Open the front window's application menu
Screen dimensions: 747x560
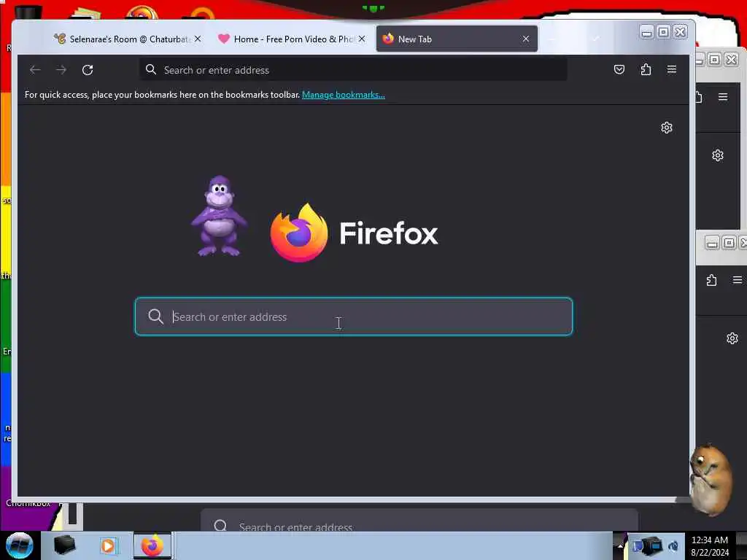point(672,69)
